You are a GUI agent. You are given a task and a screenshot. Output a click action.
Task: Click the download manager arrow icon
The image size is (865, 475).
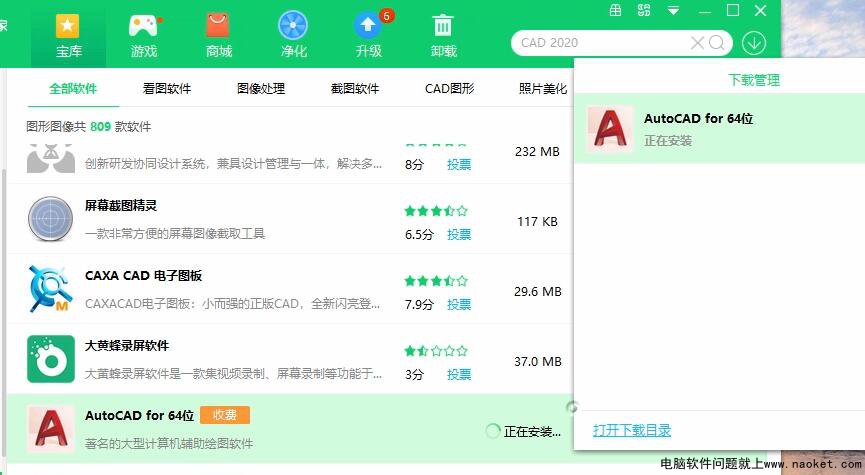754,43
